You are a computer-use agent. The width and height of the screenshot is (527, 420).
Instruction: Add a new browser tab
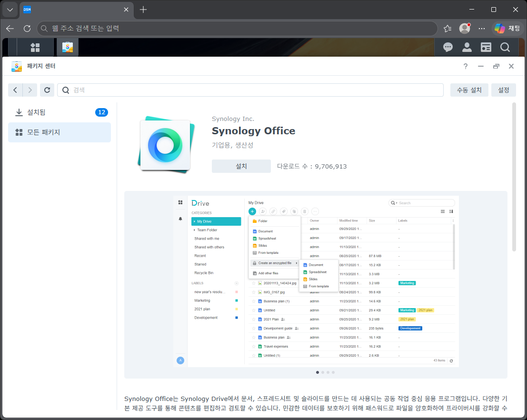(143, 10)
